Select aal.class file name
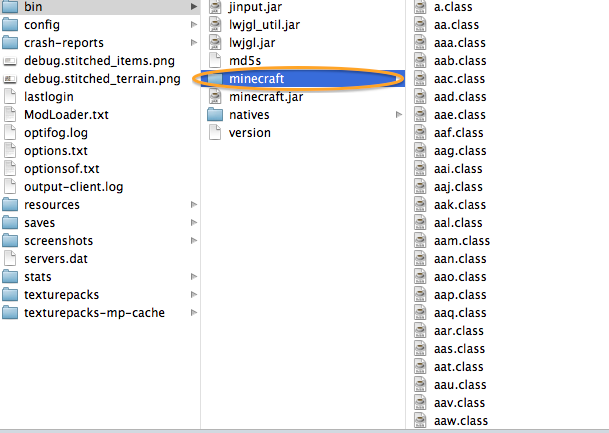This screenshot has height=433, width=609. (x=458, y=223)
